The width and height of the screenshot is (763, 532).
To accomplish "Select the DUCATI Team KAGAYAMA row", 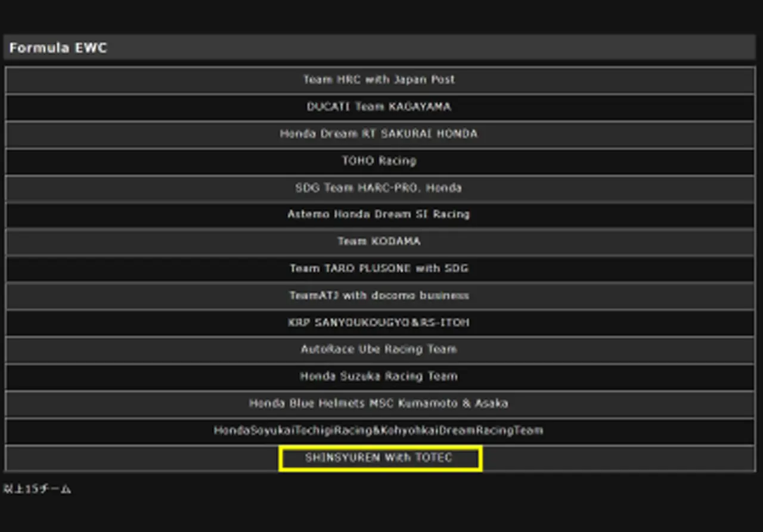I will click(380, 107).
